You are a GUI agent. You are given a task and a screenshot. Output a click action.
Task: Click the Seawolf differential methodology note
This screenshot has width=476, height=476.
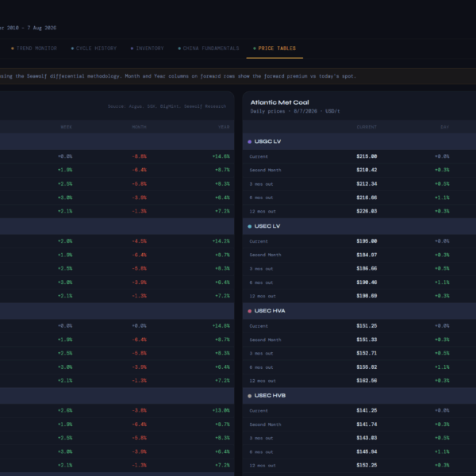tap(178, 76)
